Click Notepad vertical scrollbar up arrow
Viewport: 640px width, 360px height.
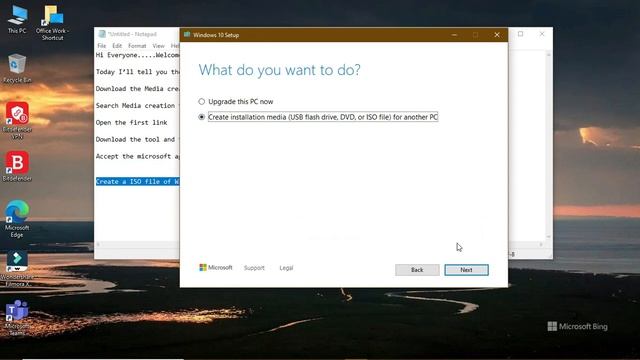click(549, 55)
